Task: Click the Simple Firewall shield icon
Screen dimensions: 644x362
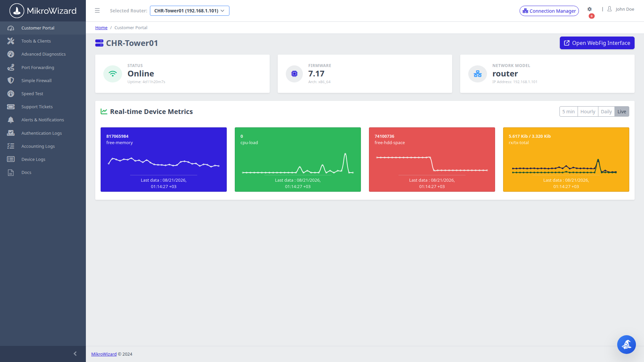Action: coord(11,80)
